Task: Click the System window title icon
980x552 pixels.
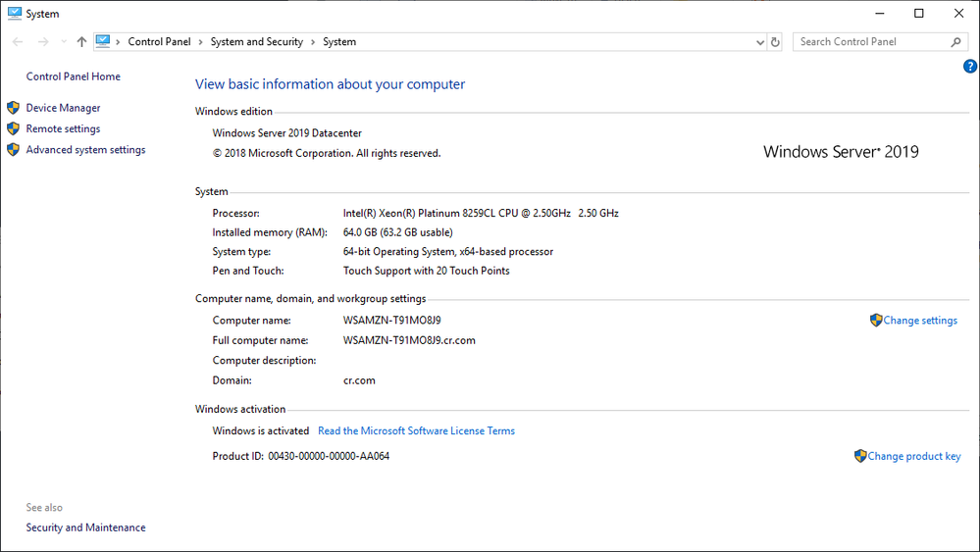Action: click(15, 13)
